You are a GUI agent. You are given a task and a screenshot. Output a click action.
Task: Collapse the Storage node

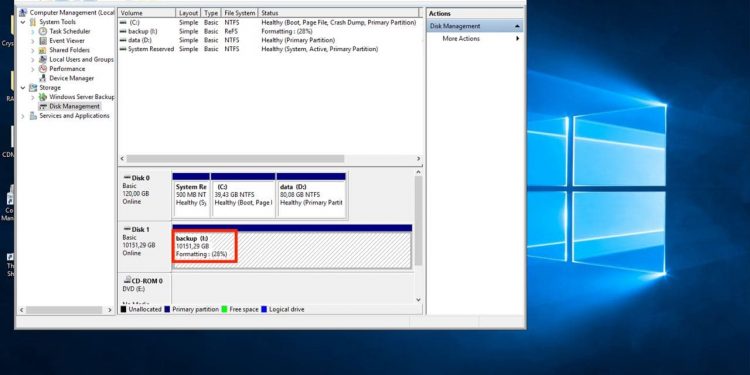click(23, 88)
